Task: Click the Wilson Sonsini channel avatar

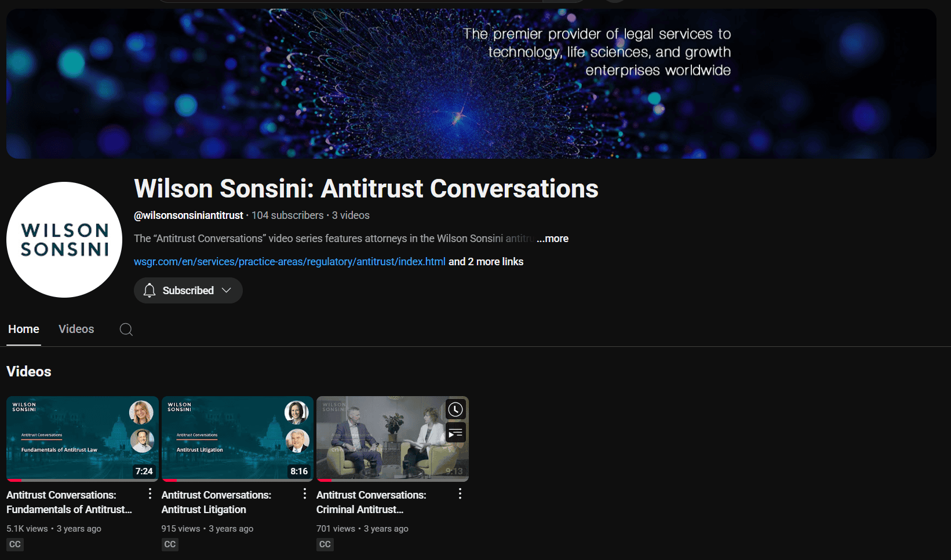Action: [x=64, y=240]
